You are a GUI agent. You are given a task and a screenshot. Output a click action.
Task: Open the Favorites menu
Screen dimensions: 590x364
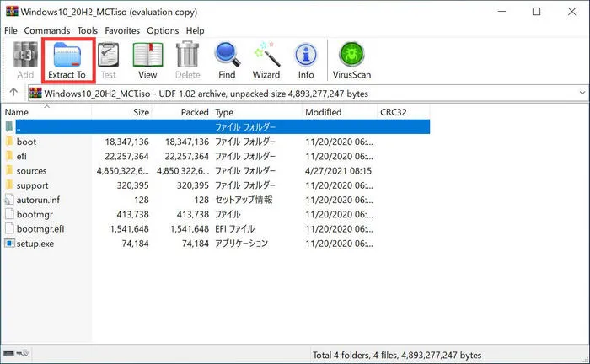(122, 30)
